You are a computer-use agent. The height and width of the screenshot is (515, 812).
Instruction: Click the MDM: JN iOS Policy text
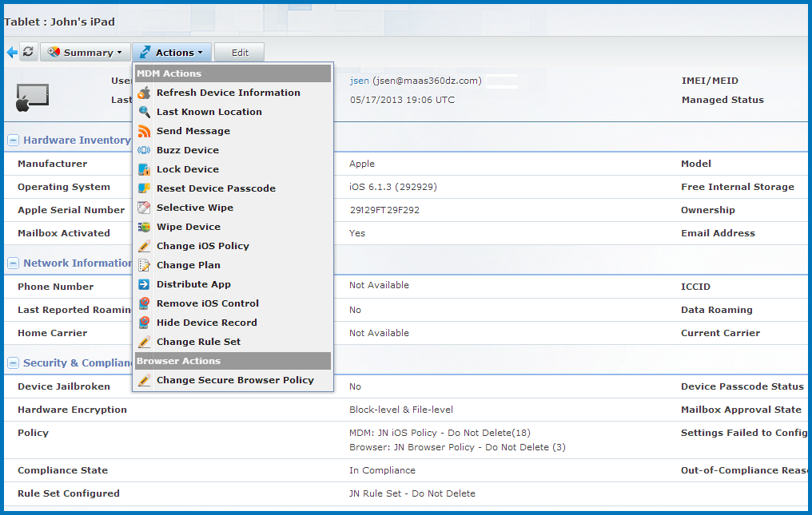coord(440,433)
